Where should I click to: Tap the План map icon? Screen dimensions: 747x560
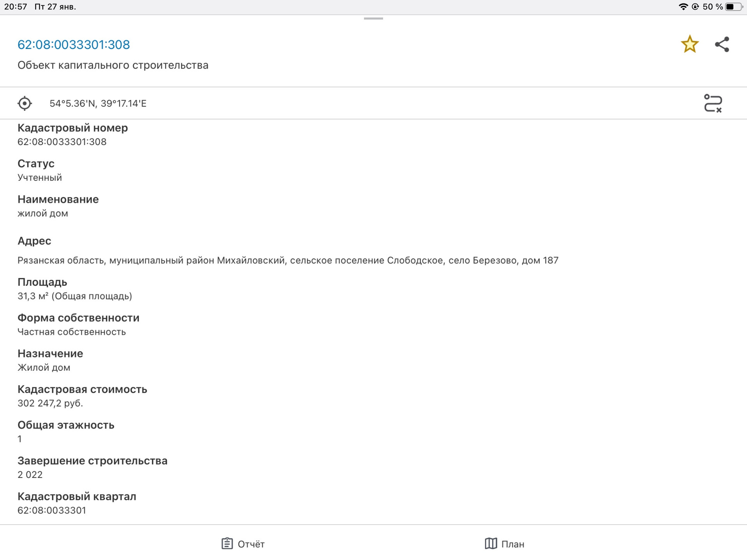click(x=491, y=543)
